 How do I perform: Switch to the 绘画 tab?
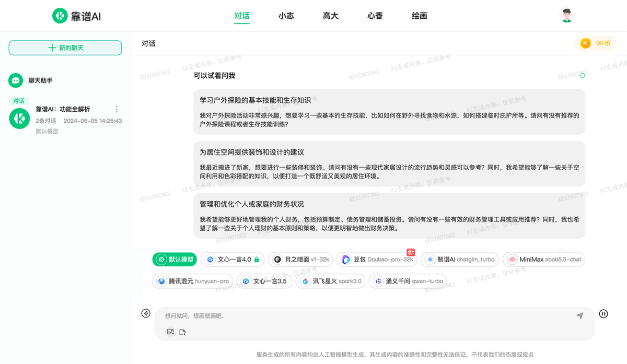420,16
